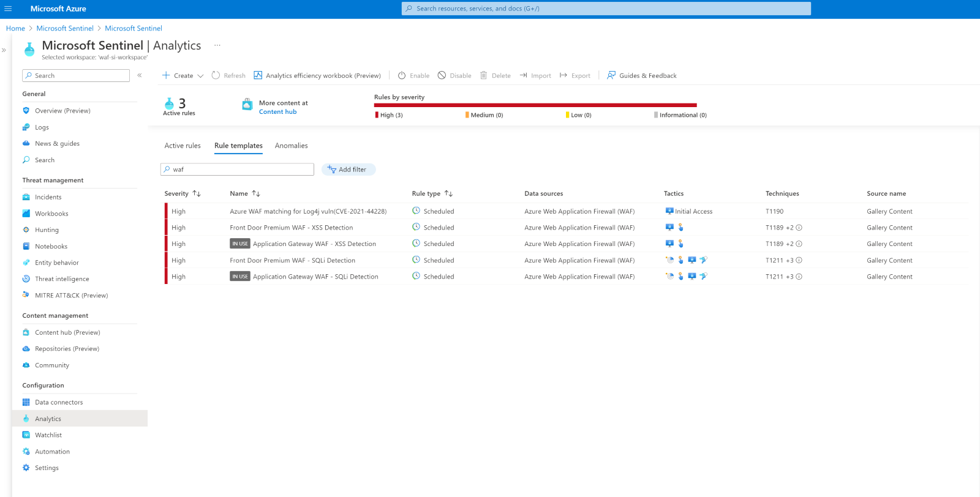Sort the table by Severity column
The width and height of the screenshot is (980, 497).
click(x=183, y=193)
